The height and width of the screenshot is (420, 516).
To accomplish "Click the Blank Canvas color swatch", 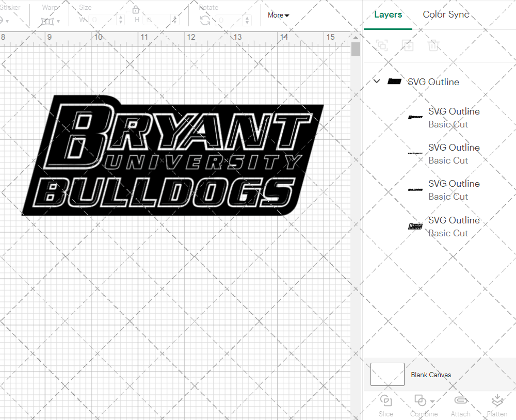I will click(387, 375).
